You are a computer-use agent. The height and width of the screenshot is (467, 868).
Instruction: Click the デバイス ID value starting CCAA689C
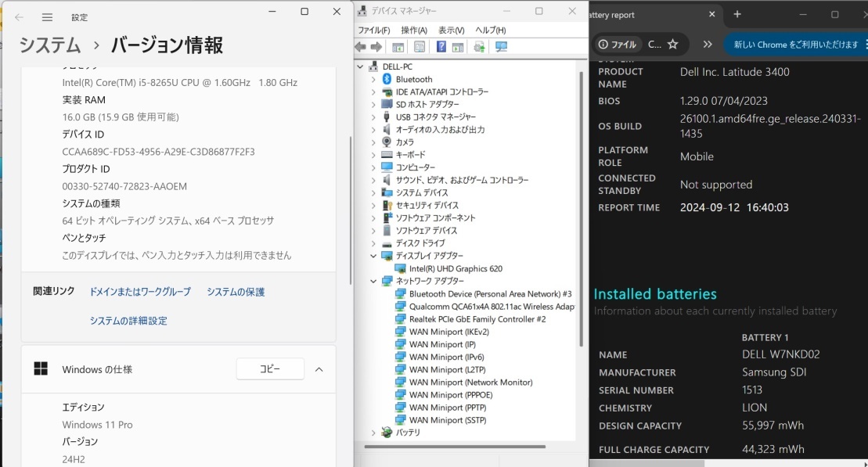[x=158, y=152]
